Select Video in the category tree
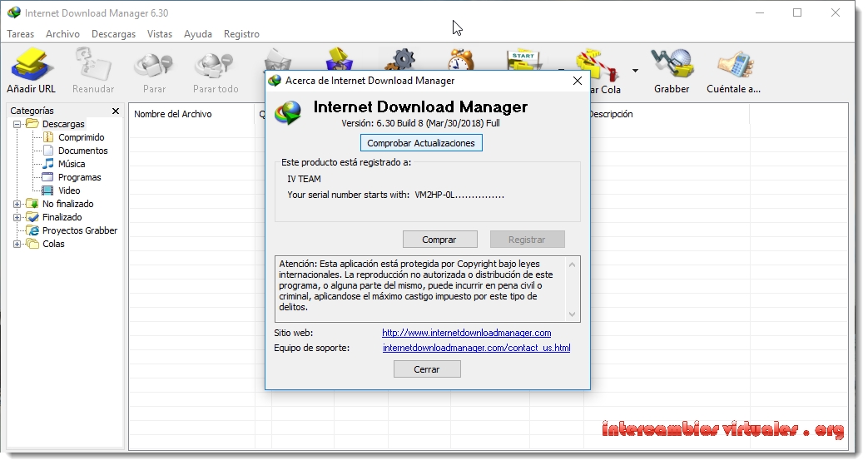868x465 pixels. [69, 190]
